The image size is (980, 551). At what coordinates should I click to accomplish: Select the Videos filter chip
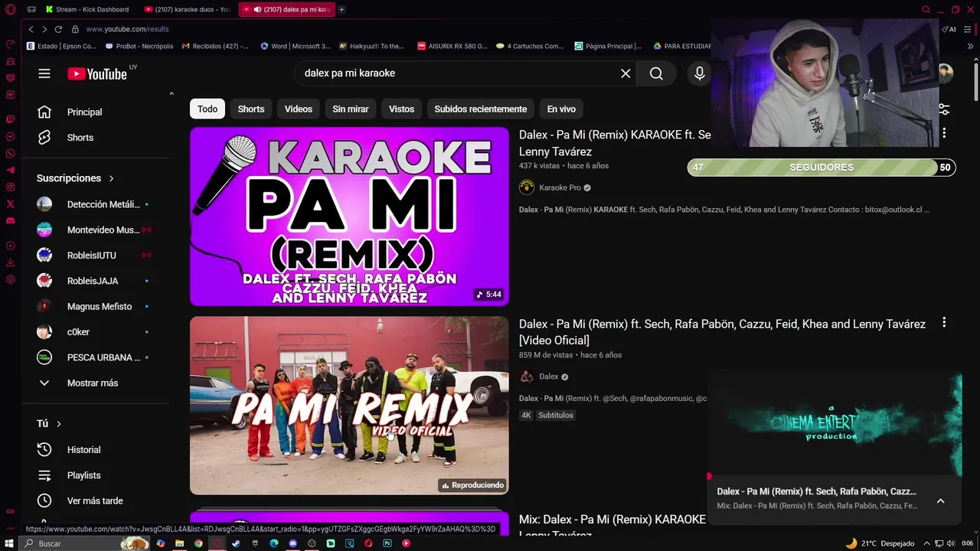(299, 109)
